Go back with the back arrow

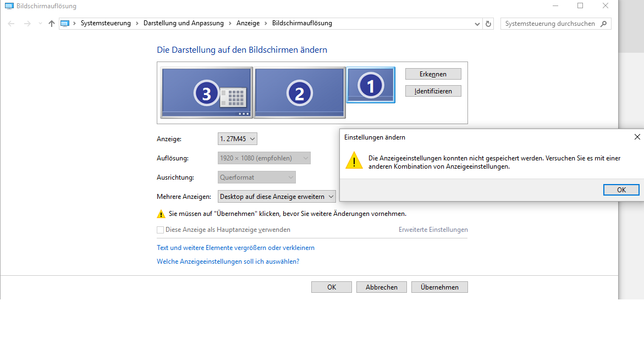[11, 24]
